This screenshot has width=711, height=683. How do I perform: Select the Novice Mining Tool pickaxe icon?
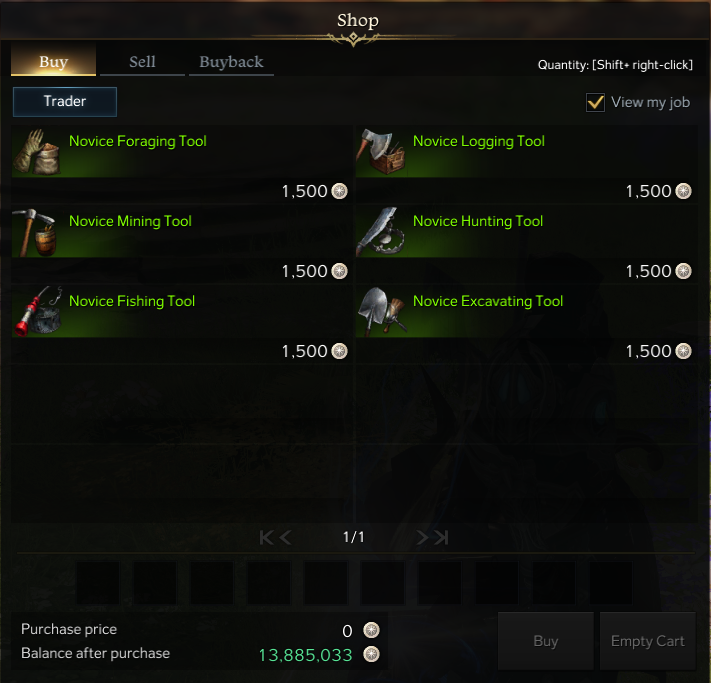37,232
